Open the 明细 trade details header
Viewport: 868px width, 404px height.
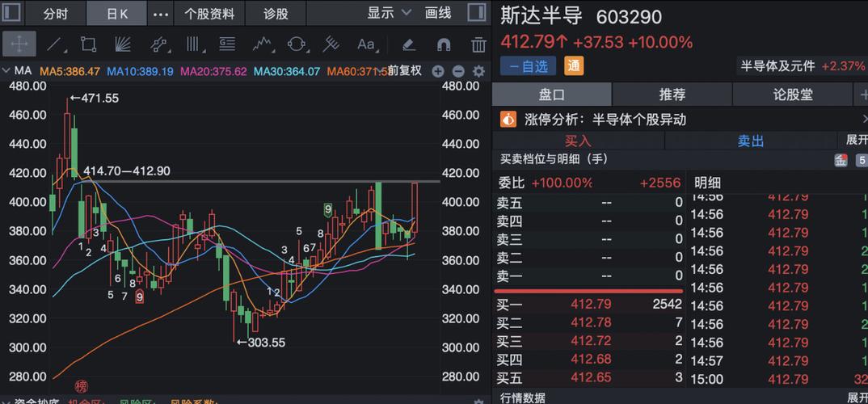[707, 183]
